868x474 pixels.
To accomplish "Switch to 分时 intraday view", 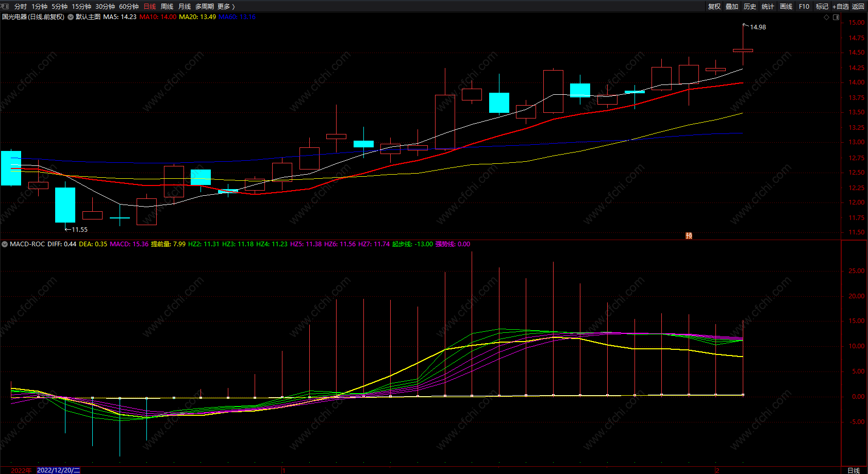I will pyautogui.click(x=21, y=7).
